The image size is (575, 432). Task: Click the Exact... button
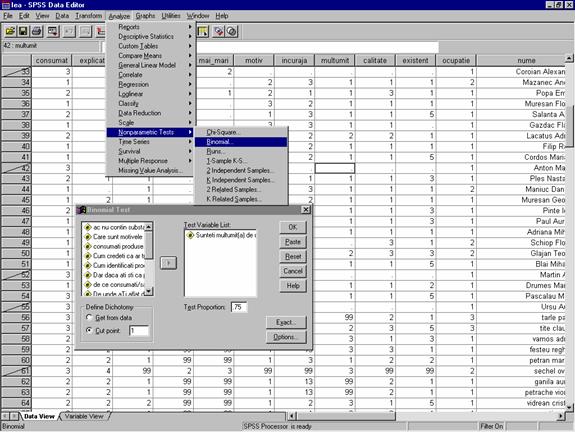coord(286,322)
